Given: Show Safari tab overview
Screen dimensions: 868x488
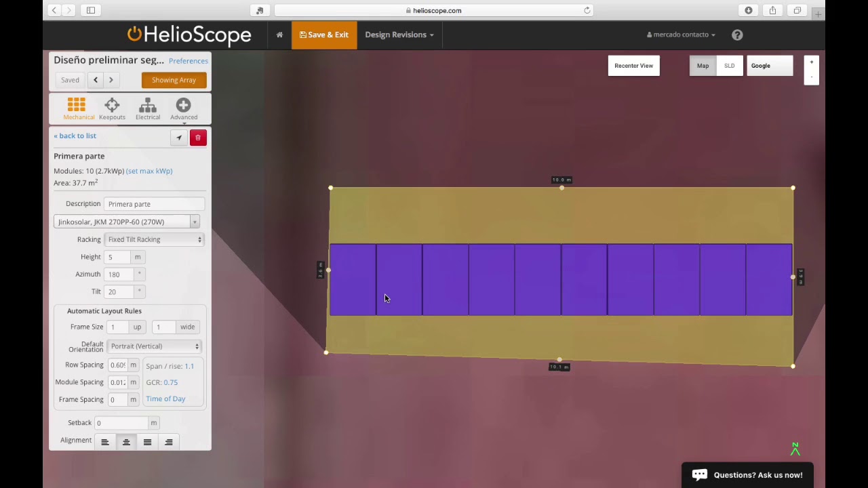Looking at the screenshot, I should tap(797, 10).
